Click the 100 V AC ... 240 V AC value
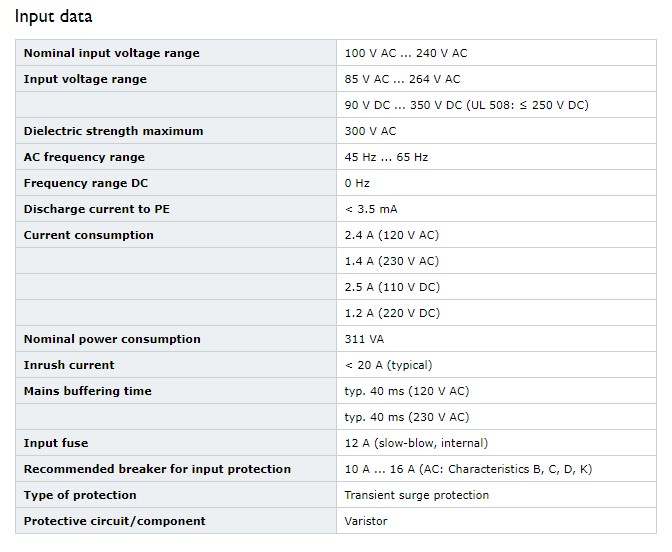This screenshot has width=672, height=552. click(406, 53)
